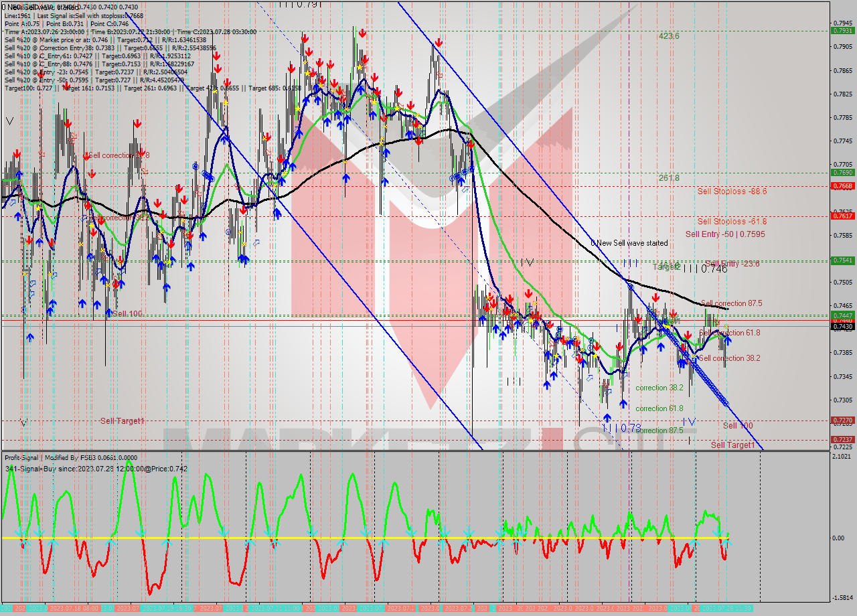Select the green 'correction 61.8' label
The width and height of the screenshot is (857, 616).
(x=659, y=408)
